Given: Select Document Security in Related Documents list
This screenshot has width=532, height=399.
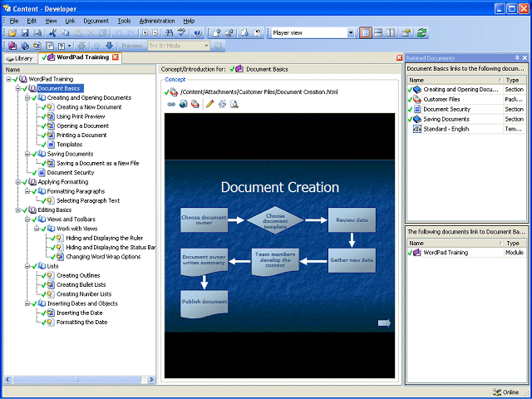Looking at the screenshot, I should pyautogui.click(x=448, y=109).
